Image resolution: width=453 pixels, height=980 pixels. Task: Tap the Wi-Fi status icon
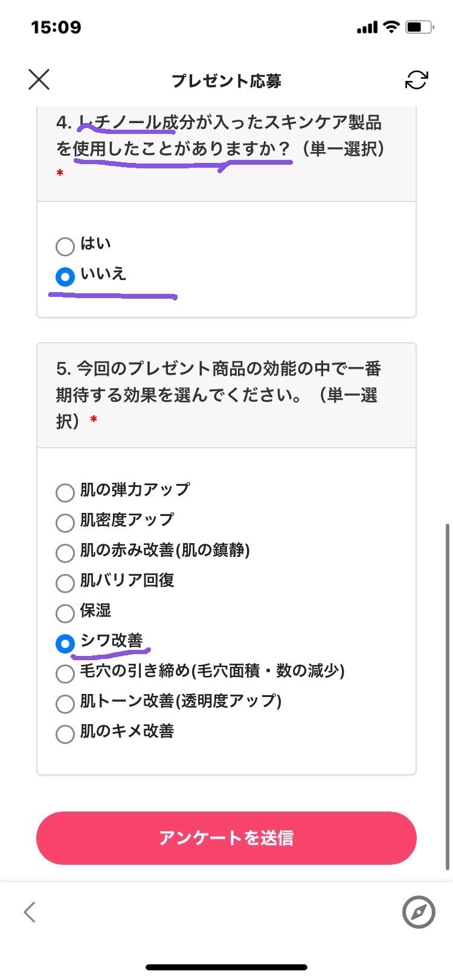(x=391, y=27)
